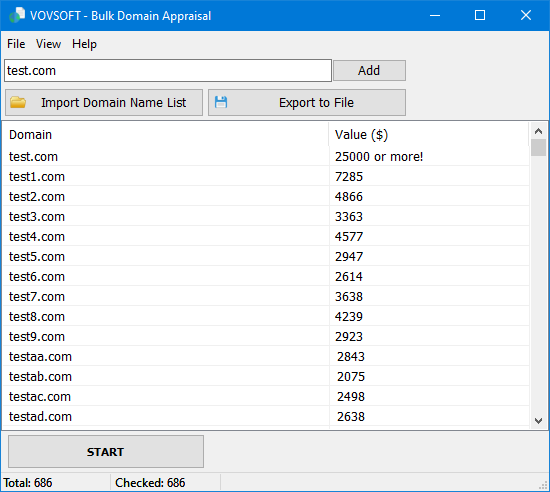
Task: Select the test2.com row
Action: click(266, 196)
